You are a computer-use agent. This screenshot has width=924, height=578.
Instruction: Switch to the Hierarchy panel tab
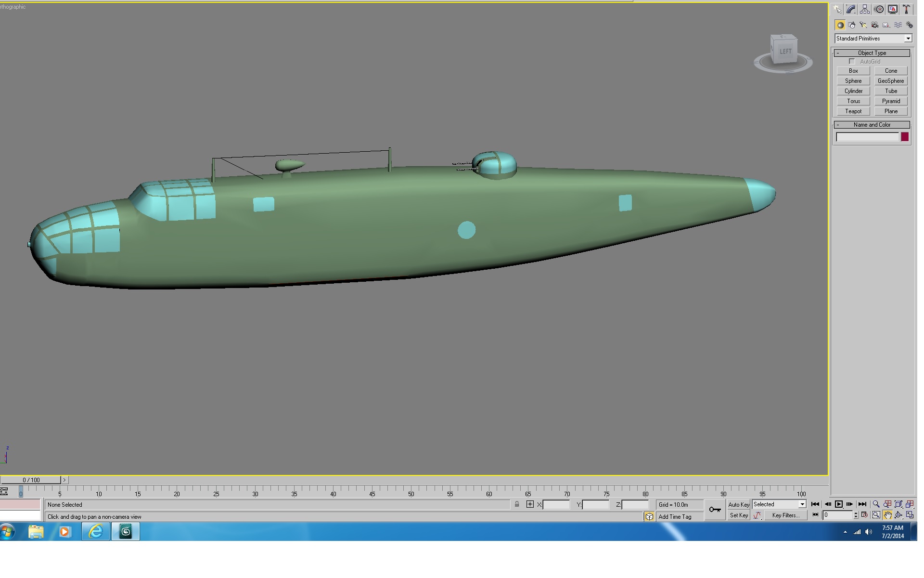(865, 9)
